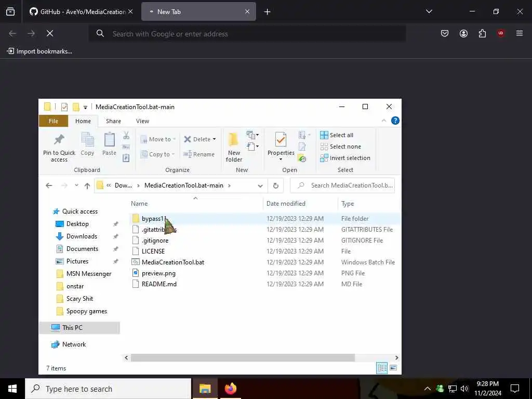Click the Properties quick access toolbar icon
Image resolution: width=532 pixels, height=399 pixels.
(x=64, y=107)
